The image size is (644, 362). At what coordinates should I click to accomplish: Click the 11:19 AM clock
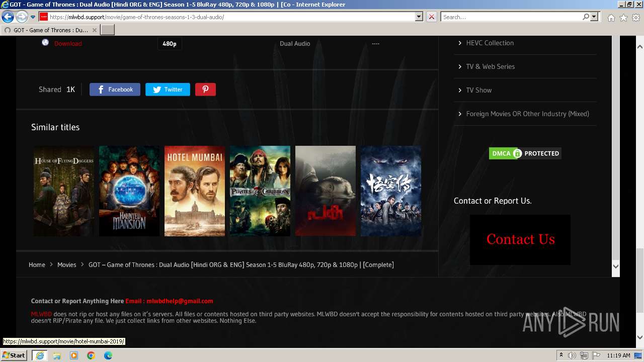pyautogui.click(x=618, y=355)
